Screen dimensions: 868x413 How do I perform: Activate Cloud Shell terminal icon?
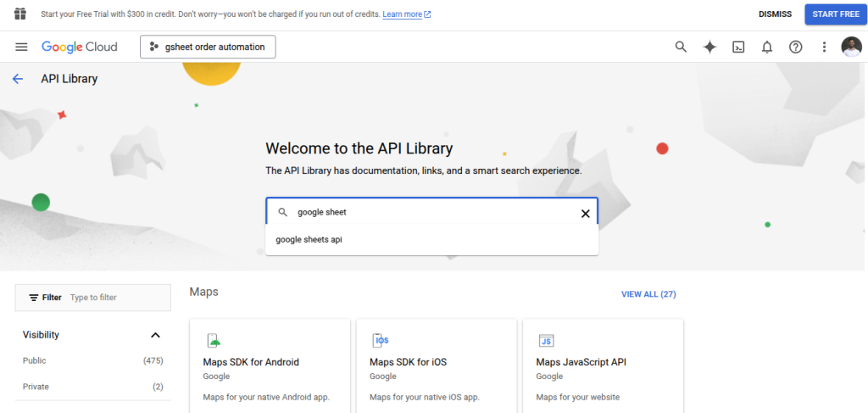738,47
